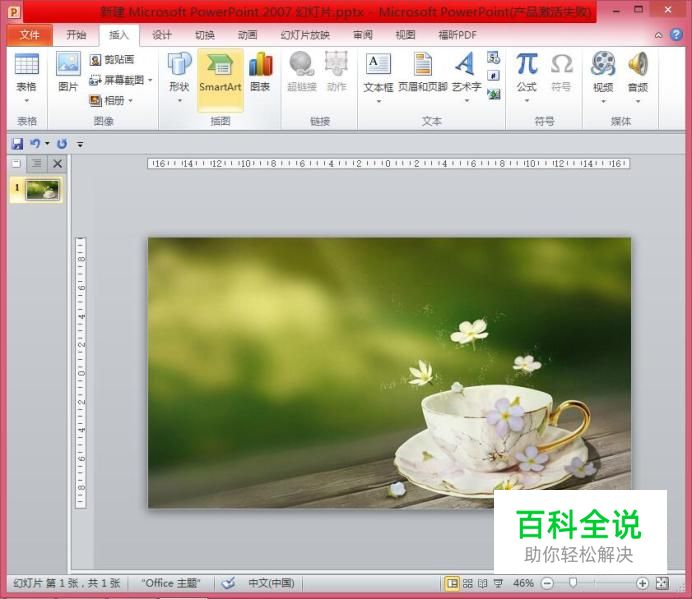The image size is (692, 599).
Task: Switch to Reading view
Action: (483, 583)
